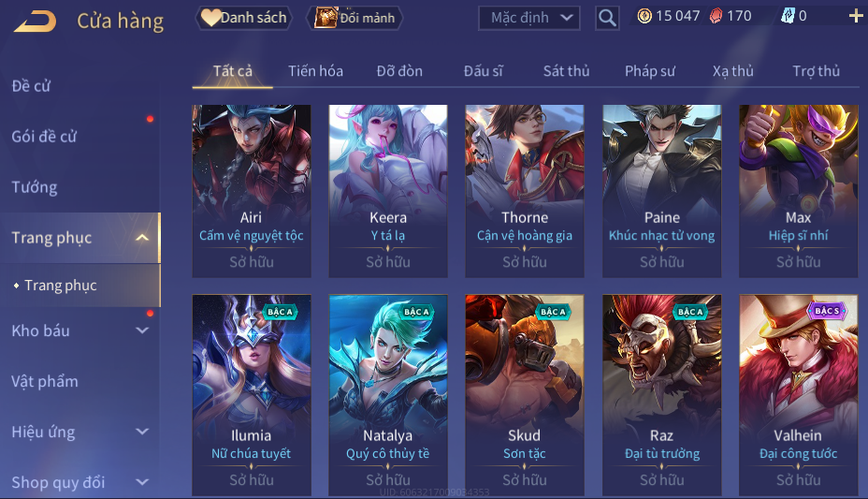
Task: Open the Keera Y tá lạ skin
Action: pos(388,191)
